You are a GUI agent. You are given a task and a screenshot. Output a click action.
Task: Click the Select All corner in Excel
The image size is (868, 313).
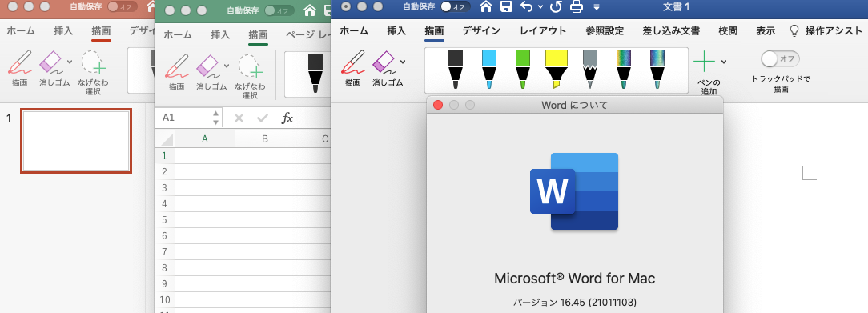[x=165, y=138]
